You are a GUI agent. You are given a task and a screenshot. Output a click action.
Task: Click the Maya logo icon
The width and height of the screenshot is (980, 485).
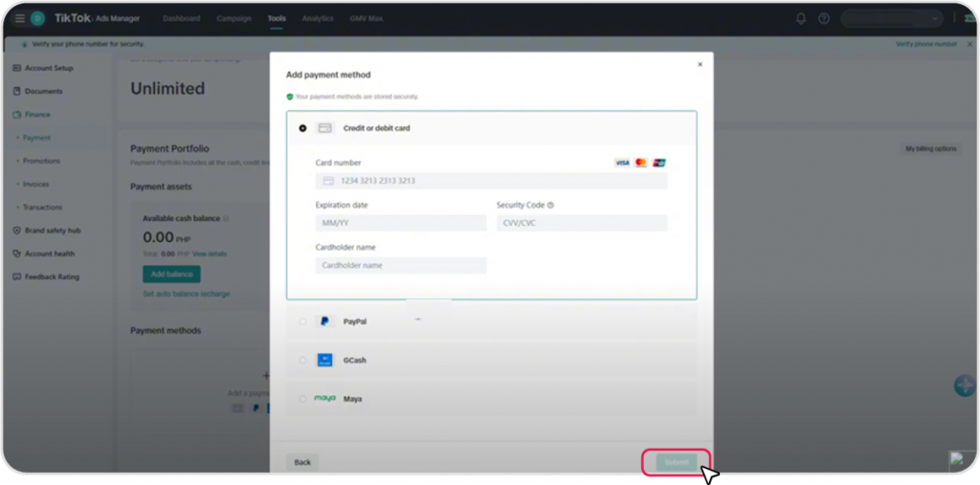[325, 399]
